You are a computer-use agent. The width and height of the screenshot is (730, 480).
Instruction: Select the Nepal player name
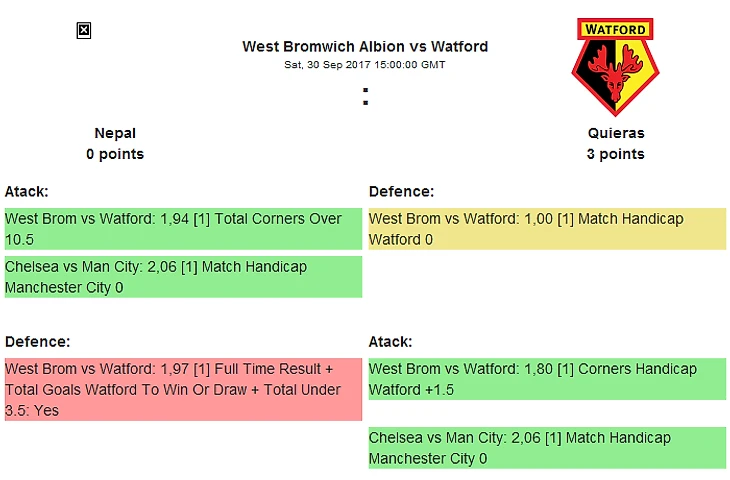(x=115, y=133)
